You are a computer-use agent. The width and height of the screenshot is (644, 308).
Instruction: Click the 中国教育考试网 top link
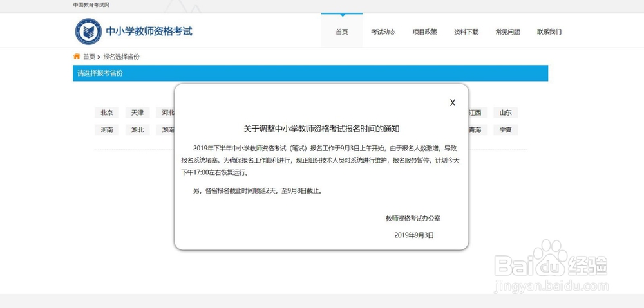[91, 5]
